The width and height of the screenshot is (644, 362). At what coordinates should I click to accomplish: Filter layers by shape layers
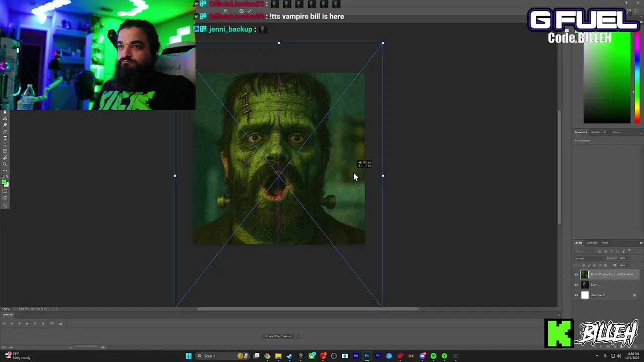(618, 251)
